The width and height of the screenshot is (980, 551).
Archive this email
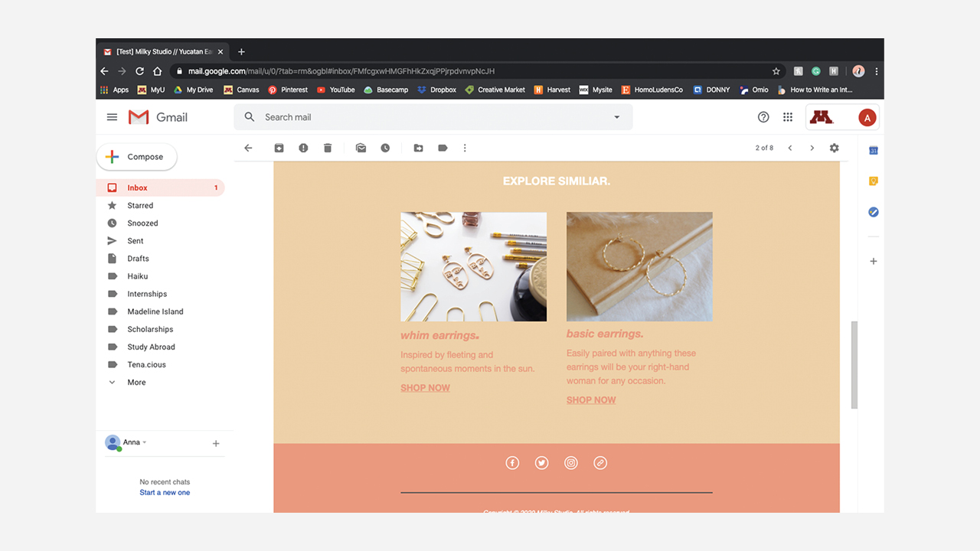pyautogui.click(x=279, y=148)
